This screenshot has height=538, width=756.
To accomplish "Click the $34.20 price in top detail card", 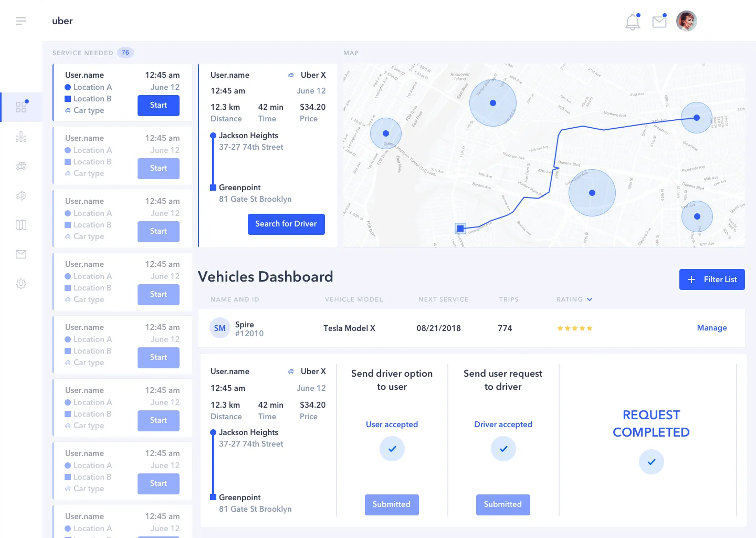I will 313,107.
